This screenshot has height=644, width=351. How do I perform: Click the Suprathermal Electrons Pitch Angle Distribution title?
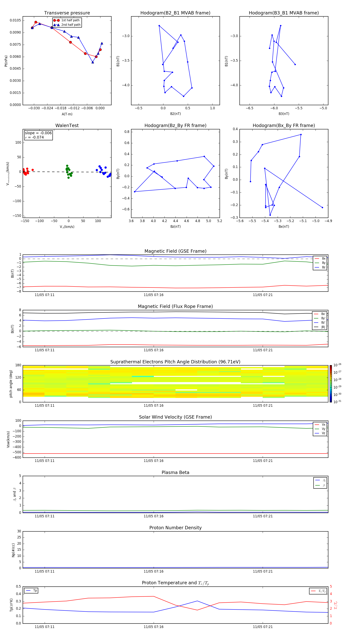point(175,362)
